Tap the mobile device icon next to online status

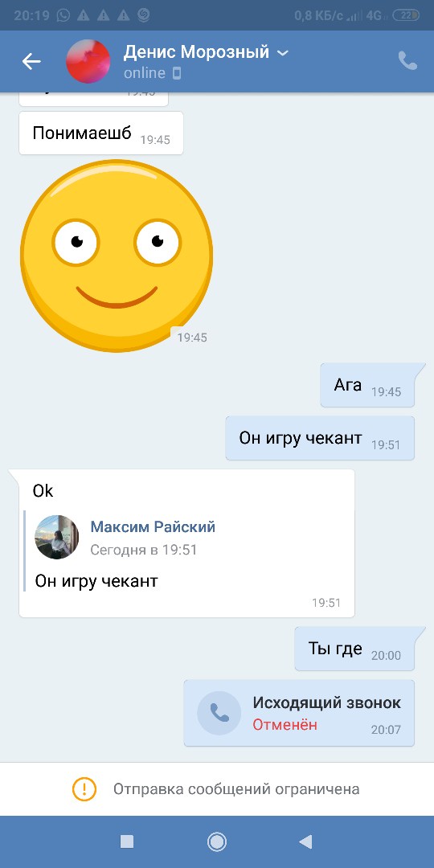pos(177,73)
